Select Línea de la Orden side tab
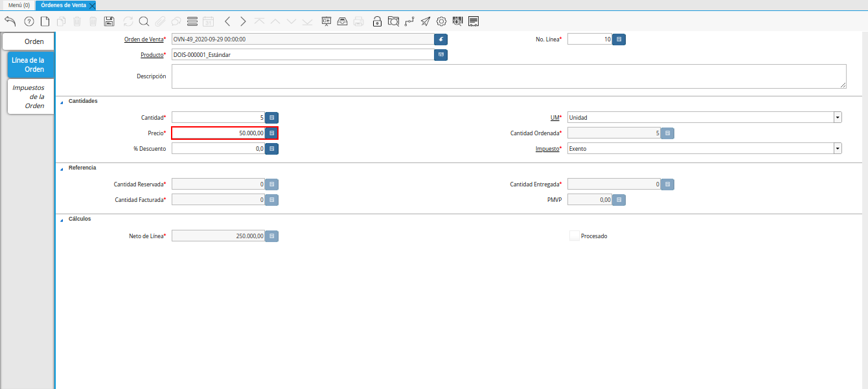The image size is (868, 389). point(31,65)
